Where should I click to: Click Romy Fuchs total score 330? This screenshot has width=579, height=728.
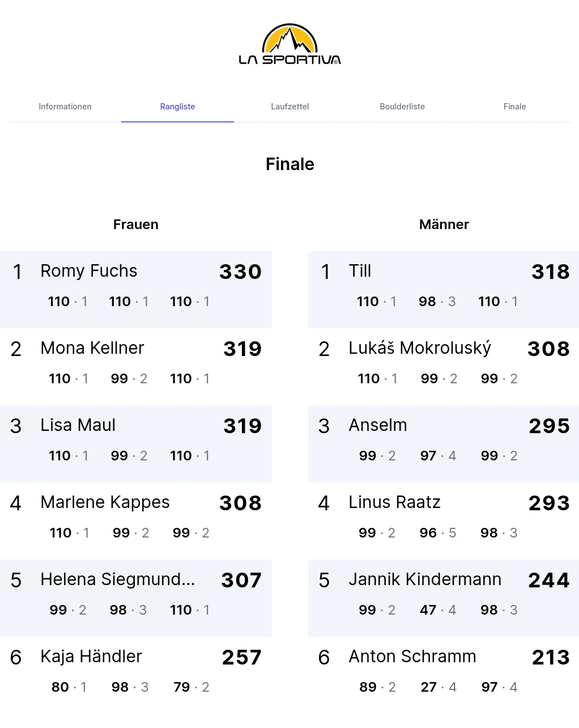[x=241, y=272]
